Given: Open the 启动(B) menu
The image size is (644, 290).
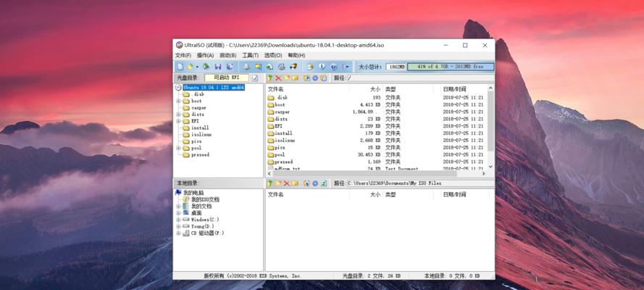Looking at the screenshot, I should click(x=228, y=55).
